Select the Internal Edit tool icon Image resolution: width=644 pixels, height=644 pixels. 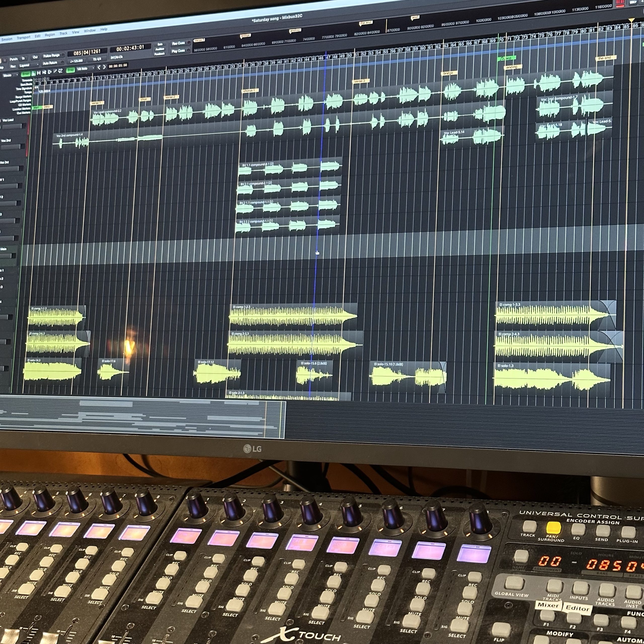[x=60, y=71]
